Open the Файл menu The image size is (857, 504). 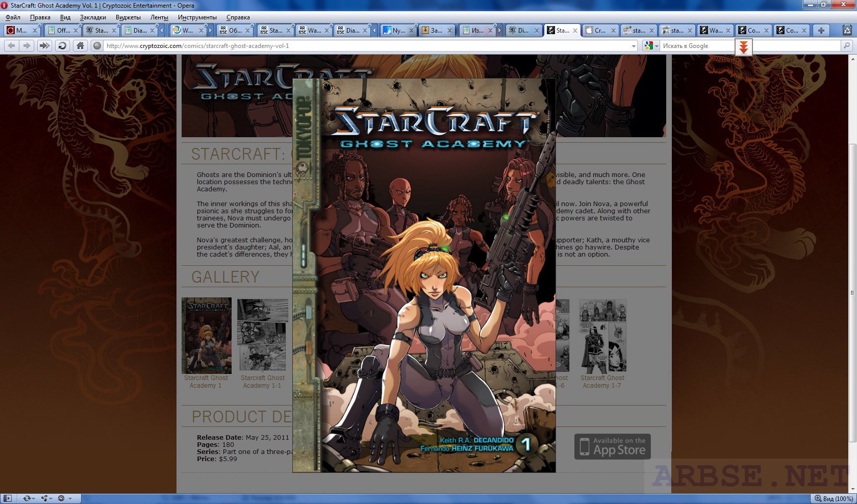[13, 17]
